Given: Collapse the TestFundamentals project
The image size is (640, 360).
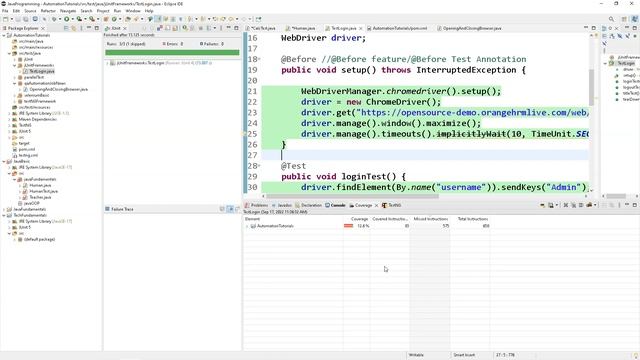Looking at the screenshot, I should [x=4, y=215].
